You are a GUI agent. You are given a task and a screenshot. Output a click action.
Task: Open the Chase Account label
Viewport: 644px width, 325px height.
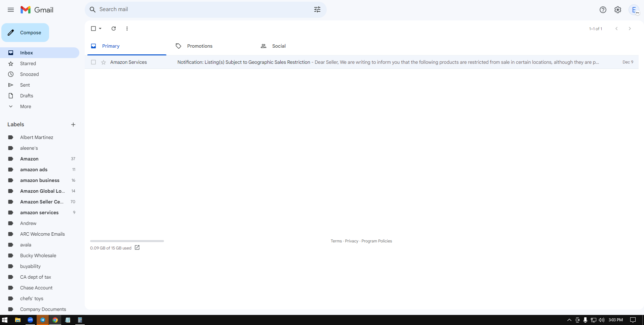tap(40, 288)
